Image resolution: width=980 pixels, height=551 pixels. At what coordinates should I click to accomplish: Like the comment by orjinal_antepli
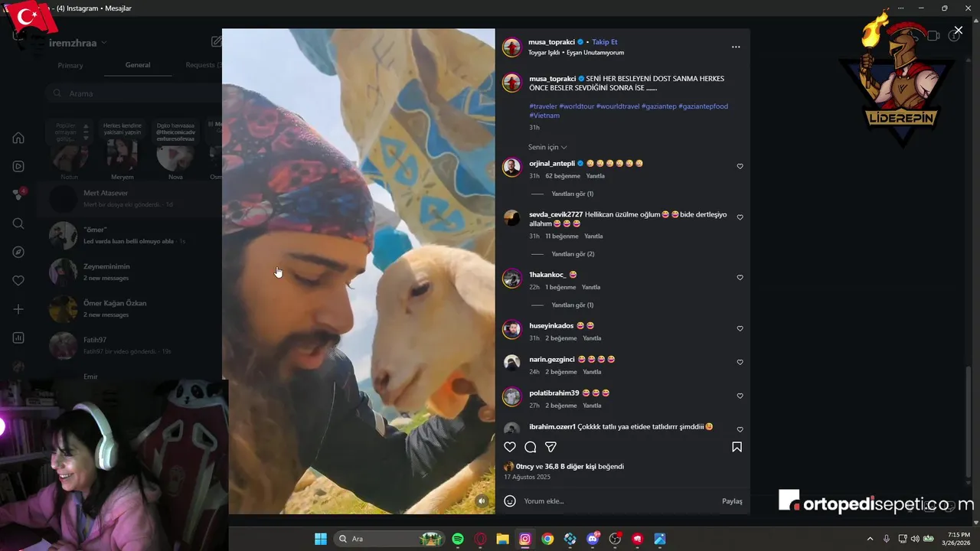740,166
